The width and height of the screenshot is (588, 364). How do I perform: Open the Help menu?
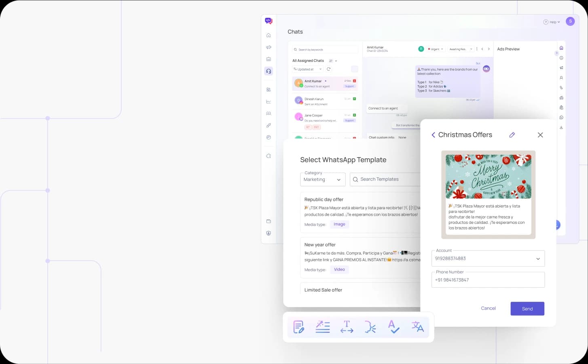click(x=552, y=22)
